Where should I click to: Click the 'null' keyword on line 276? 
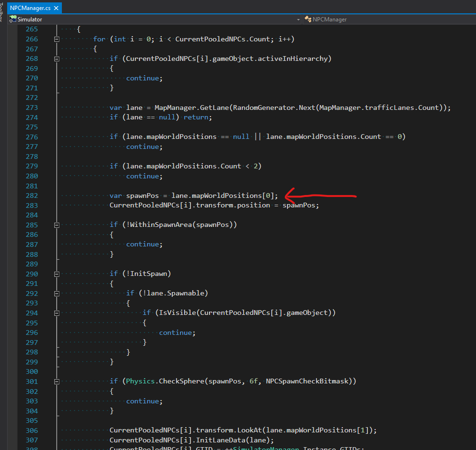coord(241,137)
